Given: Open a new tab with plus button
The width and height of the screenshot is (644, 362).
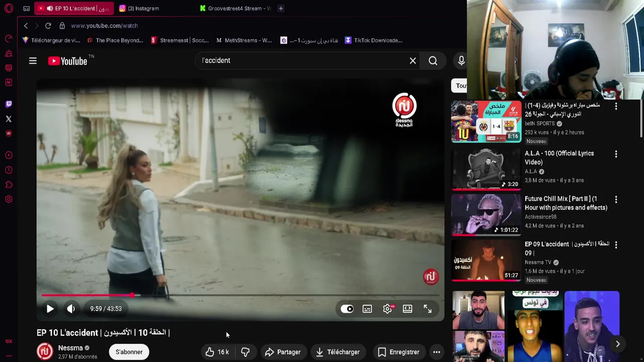Looking at the screenshot, I should pos(281,9).
